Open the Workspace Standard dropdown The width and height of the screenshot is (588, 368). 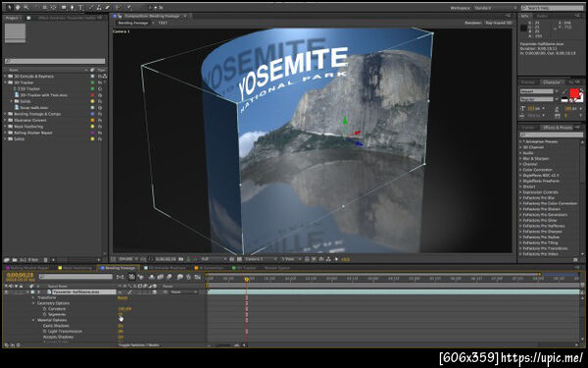coord(495,8)
